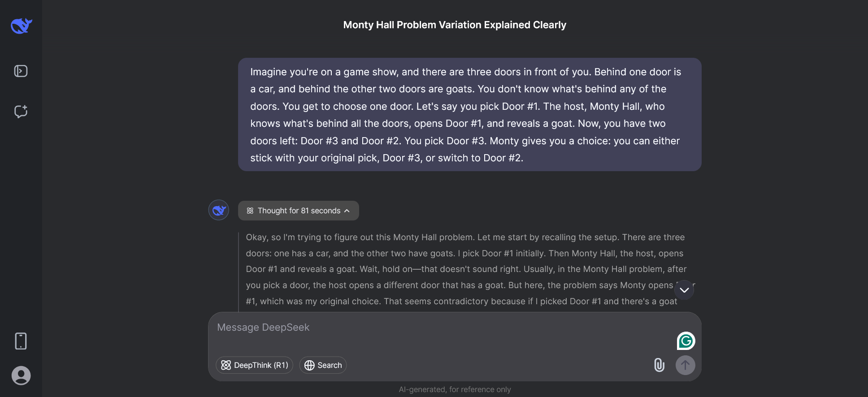The image size is (868, 397).
Task: Click the scroll-to-bottom chevron
Action: click(684, 290)
